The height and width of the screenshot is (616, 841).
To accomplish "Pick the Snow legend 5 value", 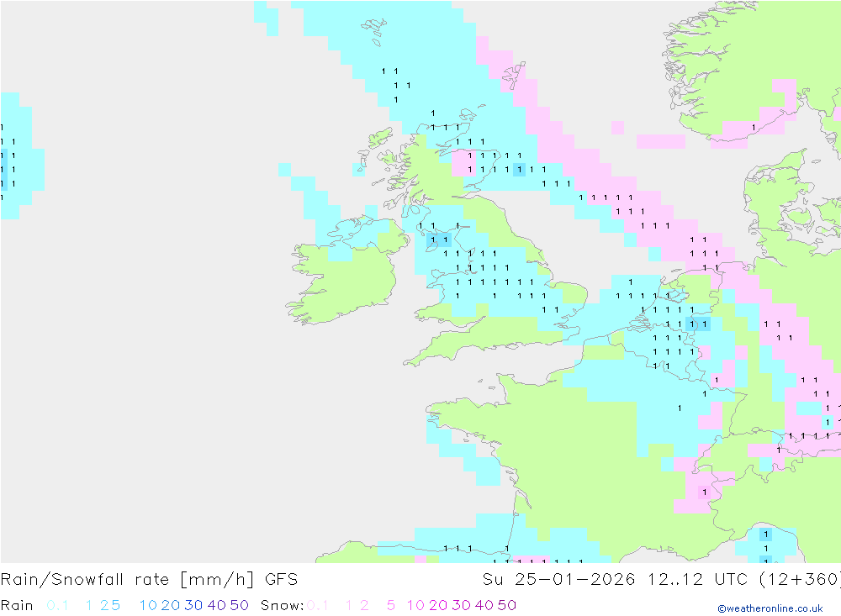I will tap(391, 605).
